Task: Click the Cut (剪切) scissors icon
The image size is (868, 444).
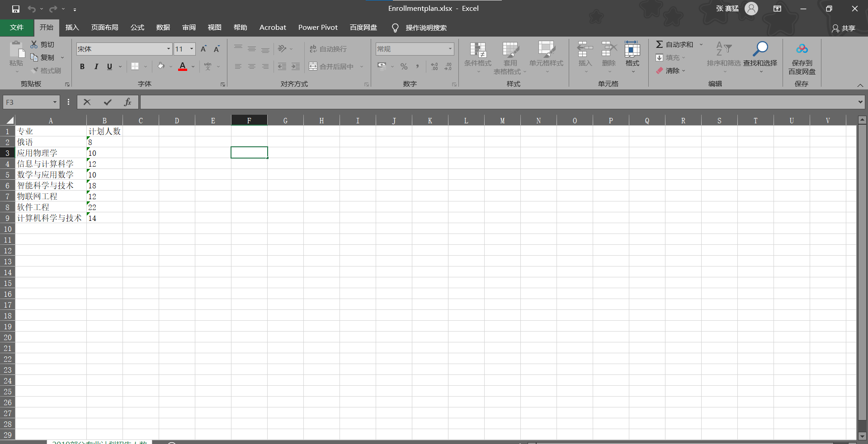Action: click(x=34, y=44)
